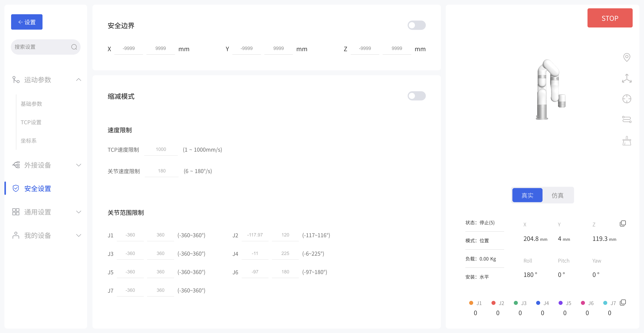Viewport: 644px width, 333px height.
Task: Click the crosshair target icon
Action: click(626, 99)
